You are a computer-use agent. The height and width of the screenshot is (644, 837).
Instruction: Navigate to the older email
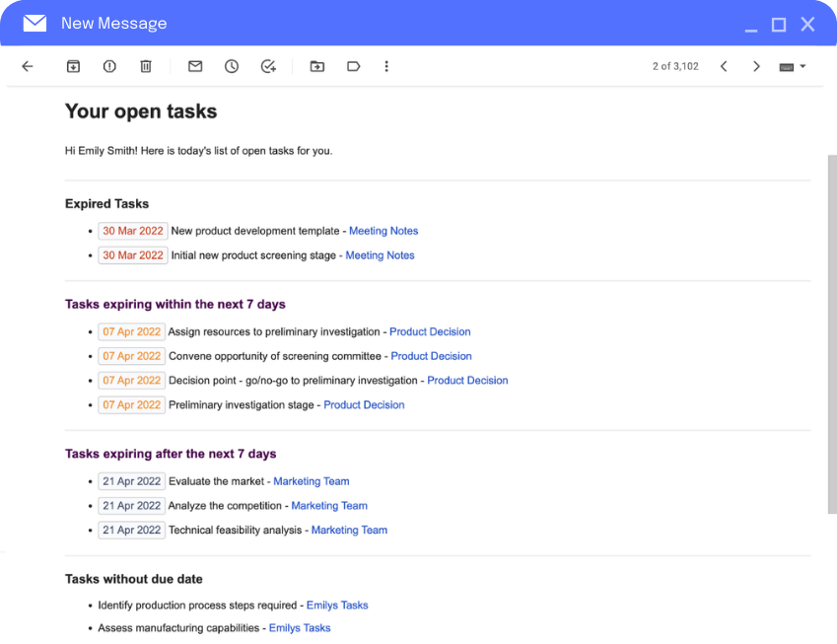(x=756, y=66)
